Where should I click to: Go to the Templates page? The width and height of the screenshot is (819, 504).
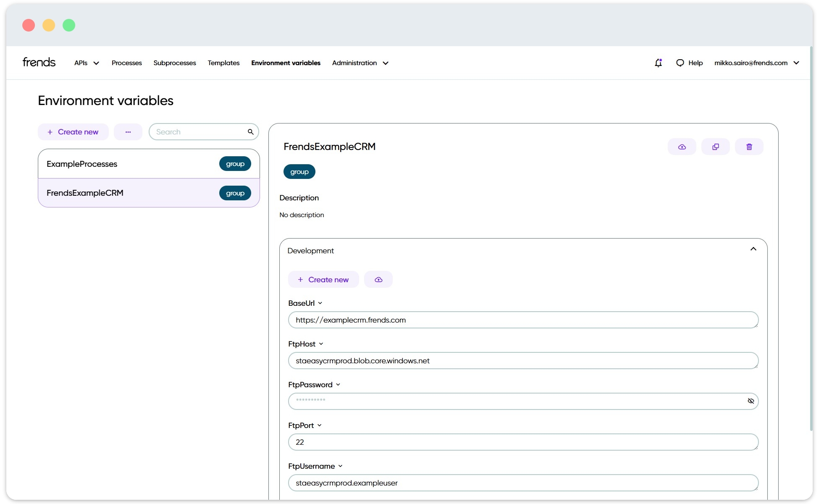pyautogui.click(x=223, y=63)
